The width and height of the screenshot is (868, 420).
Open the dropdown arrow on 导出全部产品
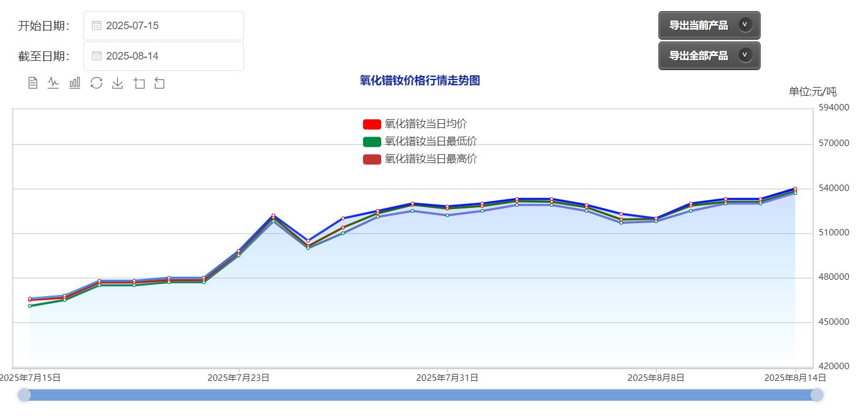pos(745,55)
